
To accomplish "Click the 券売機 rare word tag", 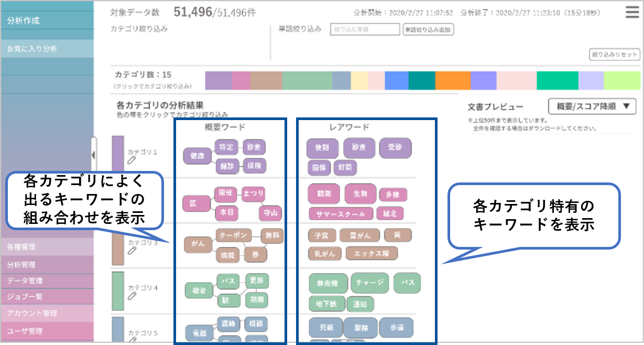I will [328, 283].
